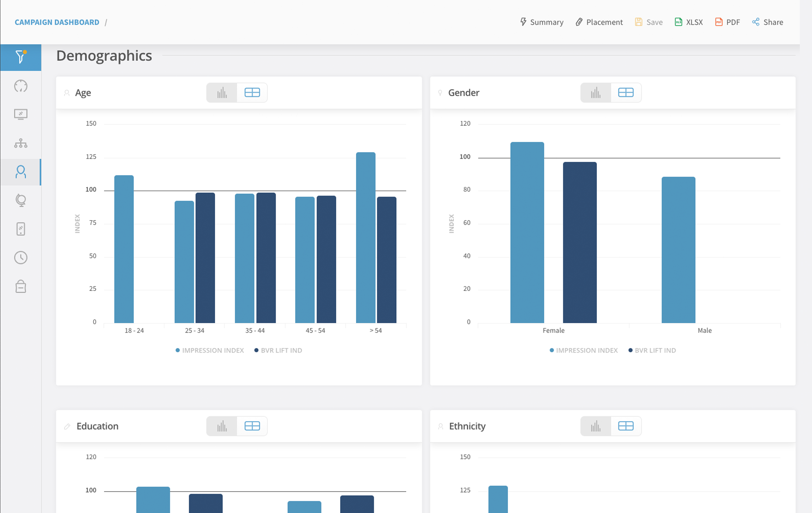Click the Education panel title
812x513 pixels.
point(97,426)
